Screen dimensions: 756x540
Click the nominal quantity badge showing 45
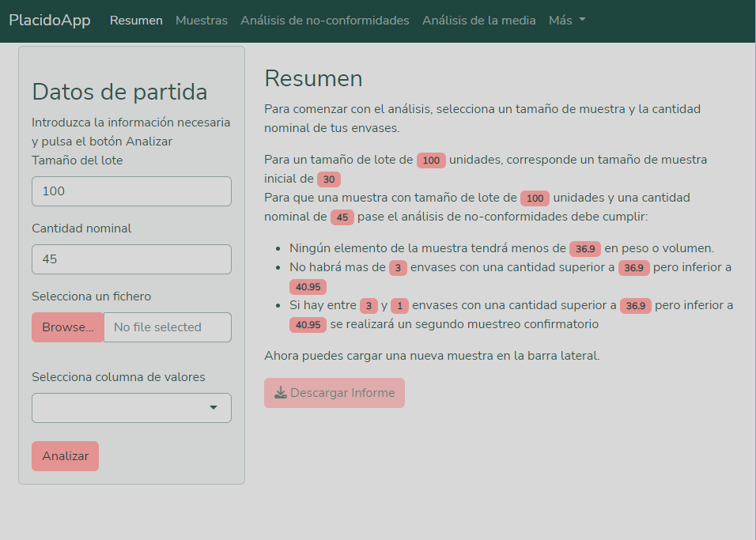342,217
